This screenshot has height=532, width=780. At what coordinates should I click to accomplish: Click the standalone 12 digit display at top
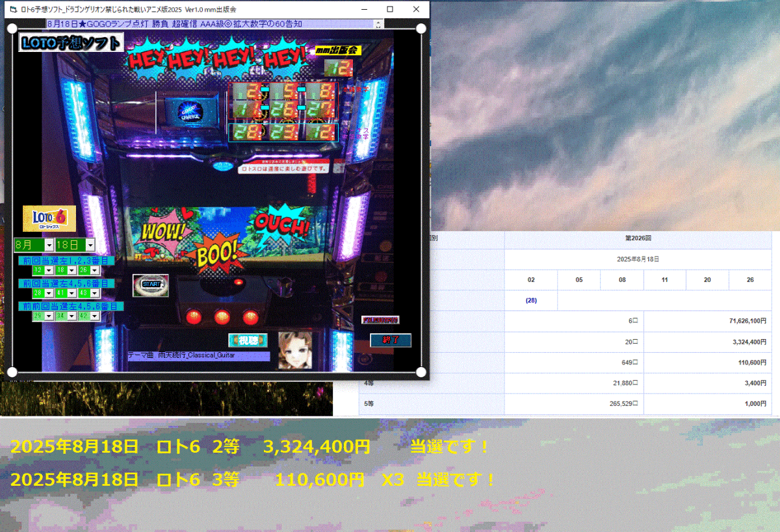click(x=338, y=68)
